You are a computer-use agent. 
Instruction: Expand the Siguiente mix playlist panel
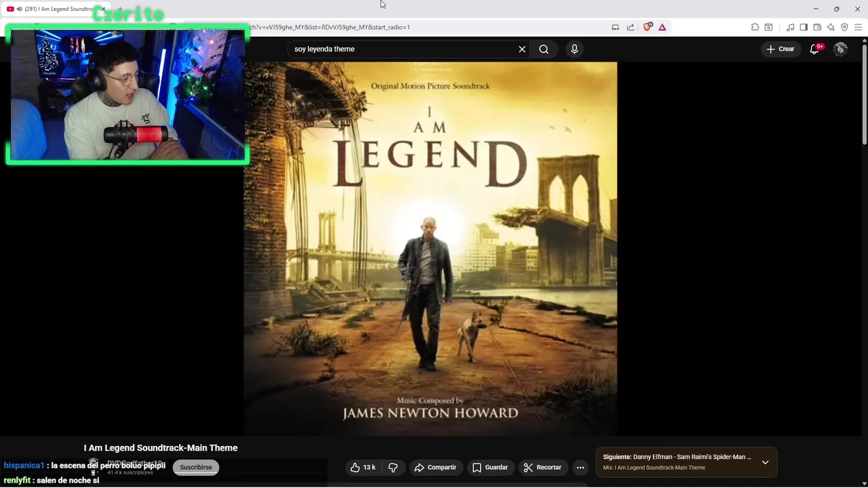[765, 462]
